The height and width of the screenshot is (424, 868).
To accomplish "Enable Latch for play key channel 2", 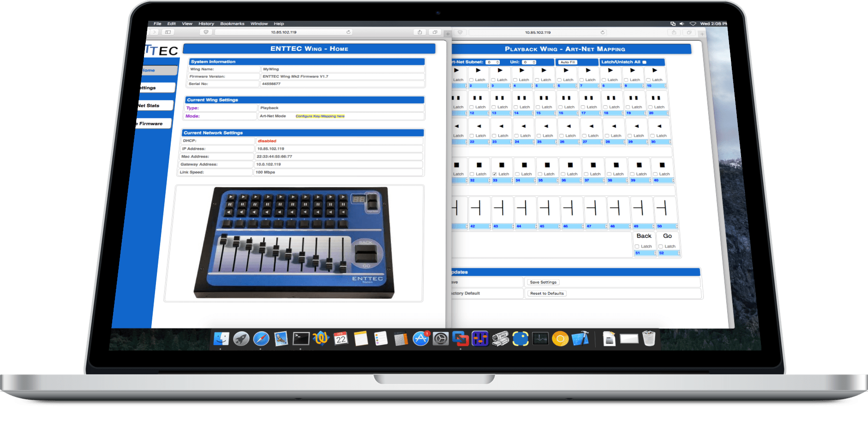I will tap(471, 80).
